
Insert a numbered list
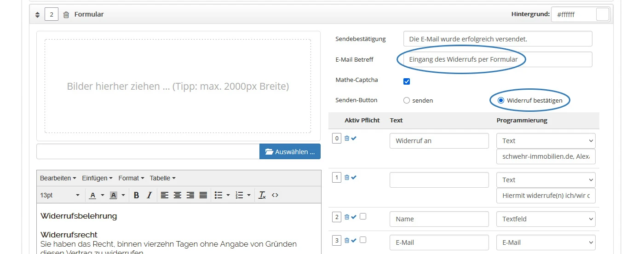click(239, 195)
